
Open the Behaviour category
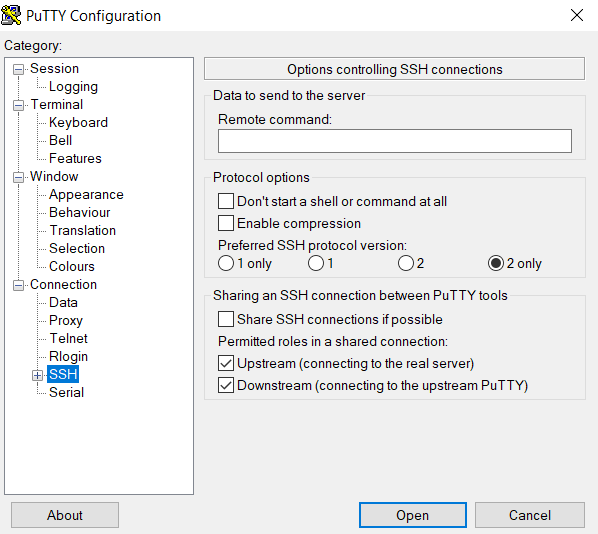(x=79, y=212)
